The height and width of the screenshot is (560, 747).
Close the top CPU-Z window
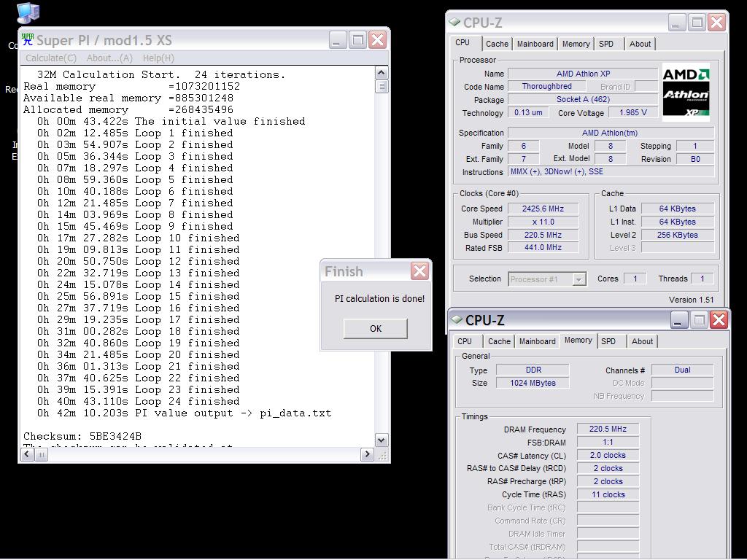pos(716,22)
